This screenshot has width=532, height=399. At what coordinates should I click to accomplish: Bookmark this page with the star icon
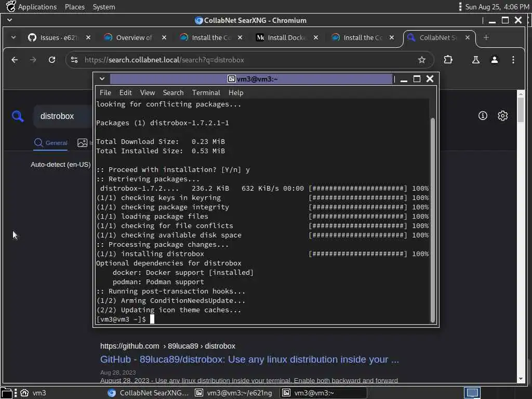[x=421, y=60]
